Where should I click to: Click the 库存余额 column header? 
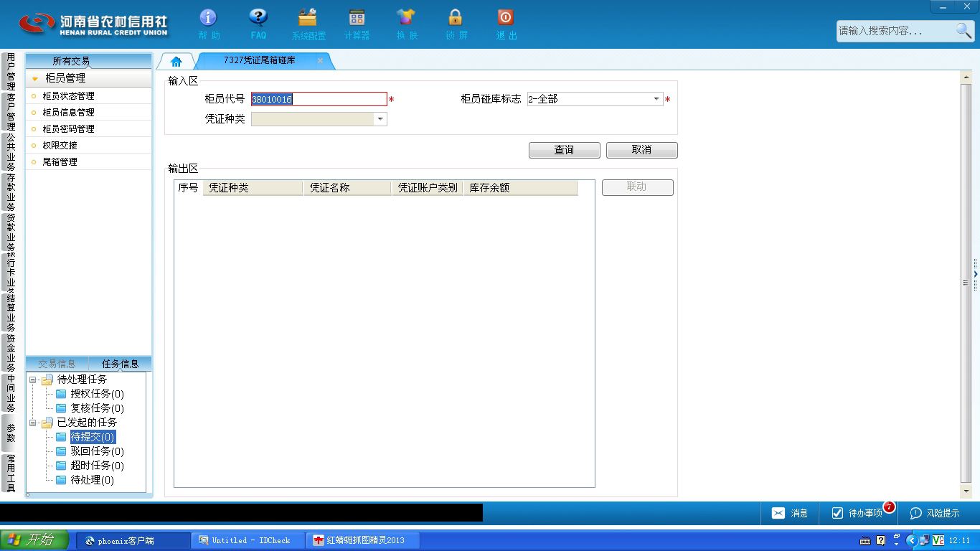520,188
